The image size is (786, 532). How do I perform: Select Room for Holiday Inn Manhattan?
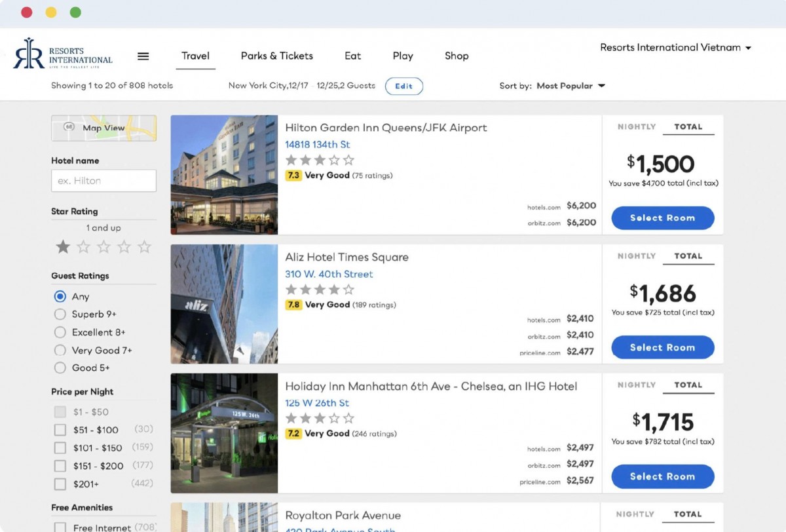[663, 476]
